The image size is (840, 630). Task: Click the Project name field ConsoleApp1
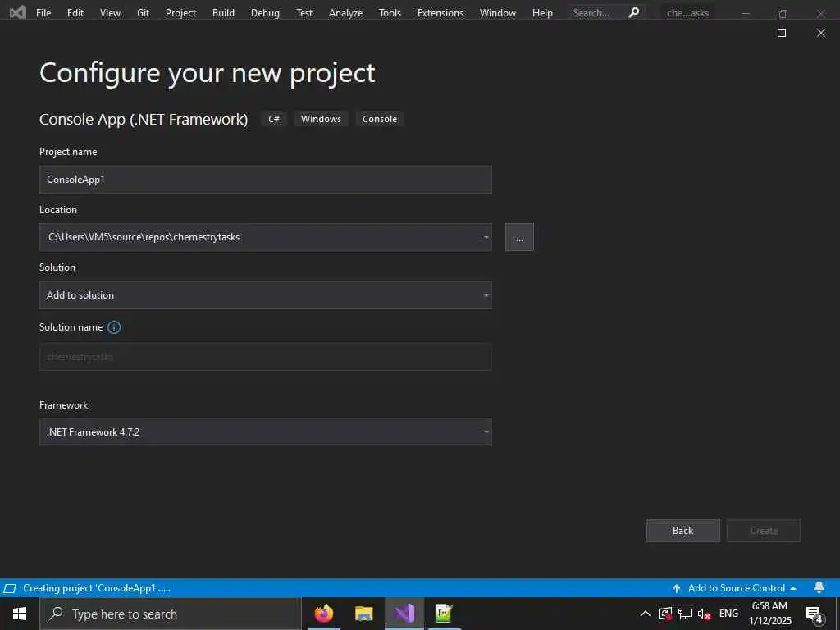[x=266, y=180]
